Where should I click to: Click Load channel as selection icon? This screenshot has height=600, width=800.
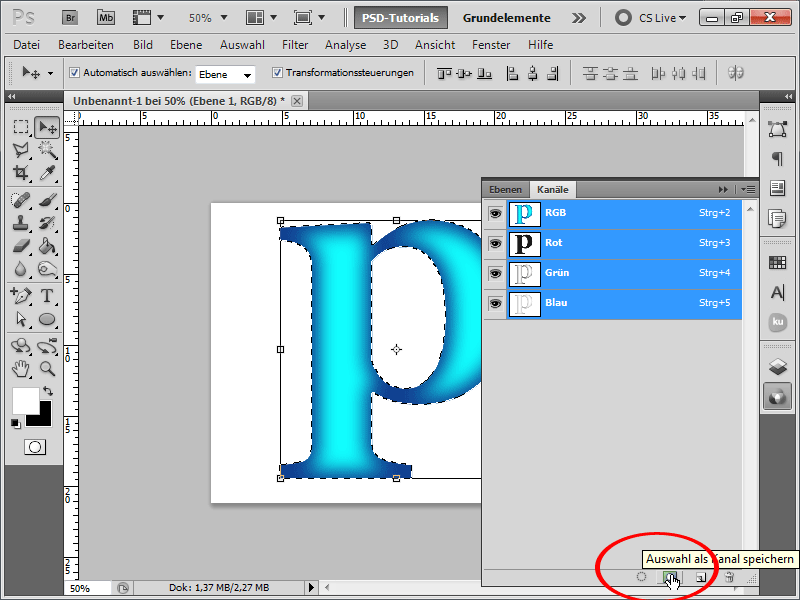[641, 577]
